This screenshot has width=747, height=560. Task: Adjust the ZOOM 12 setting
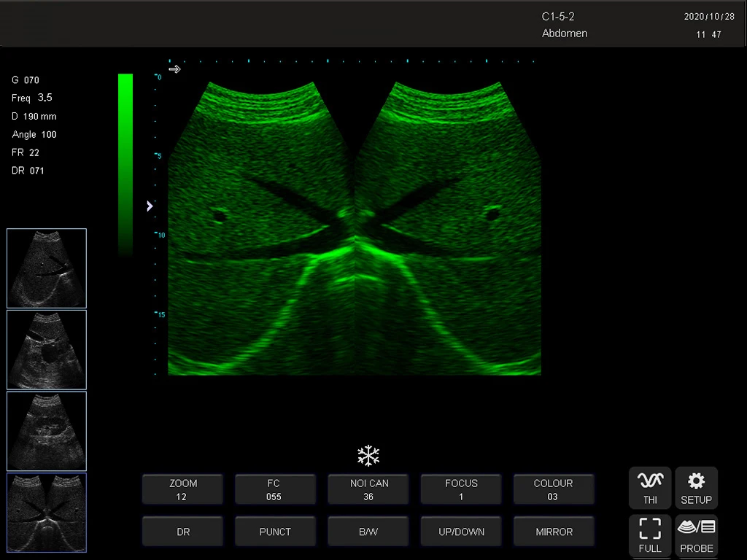pyautogui.click(x=183, y=489)
